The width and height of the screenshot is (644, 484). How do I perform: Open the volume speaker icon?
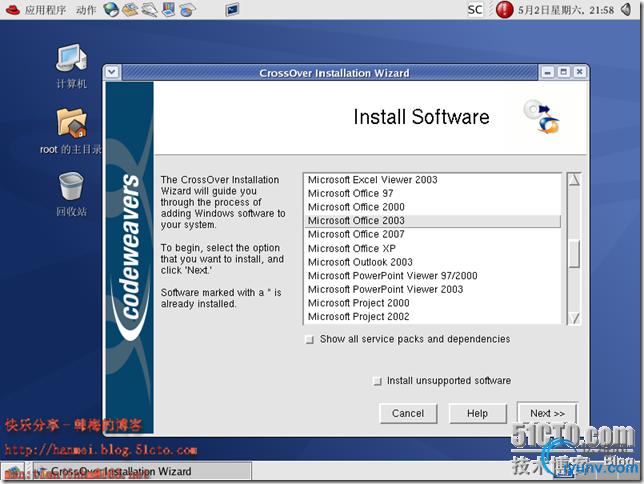[x=626, y=9]
